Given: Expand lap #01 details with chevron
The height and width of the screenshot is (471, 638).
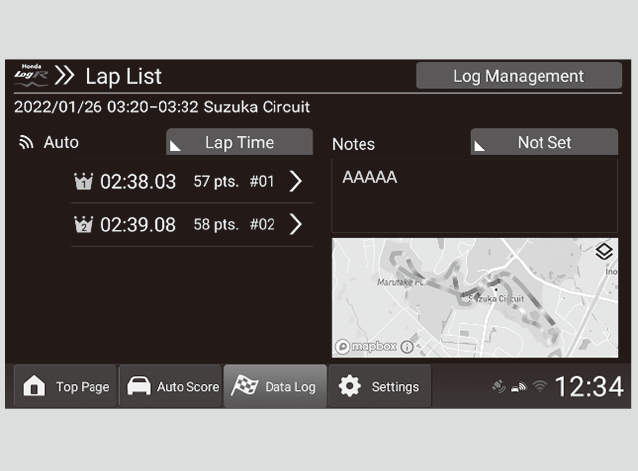Looking at the screenshot, I should point(295,181).
